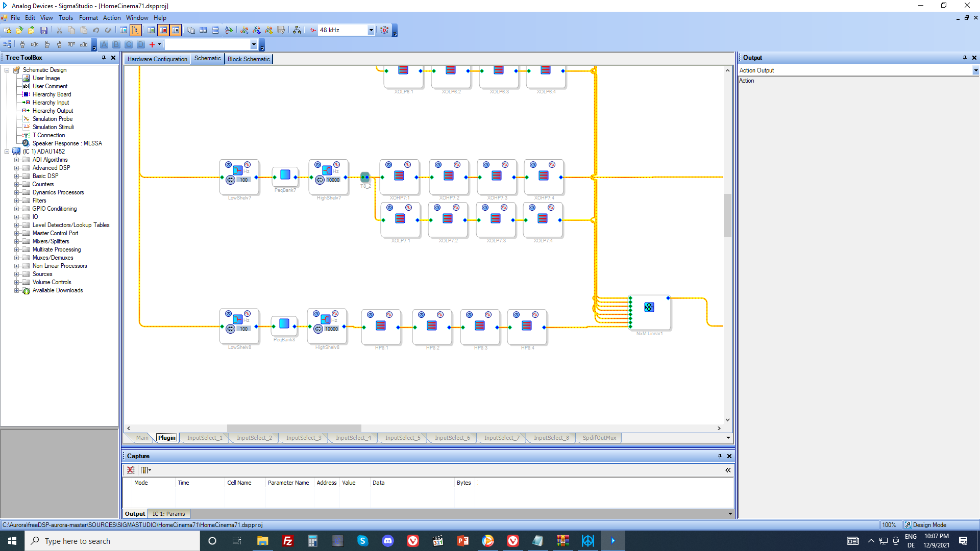Select Hierarchy Board tree item
The width and height of the screenshot is (980, 551).
(52, 94)
